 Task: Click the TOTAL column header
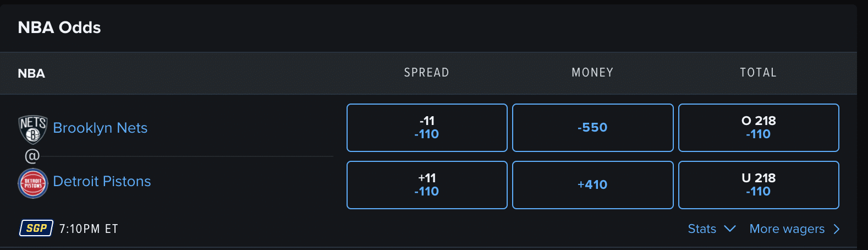point(758,73)
